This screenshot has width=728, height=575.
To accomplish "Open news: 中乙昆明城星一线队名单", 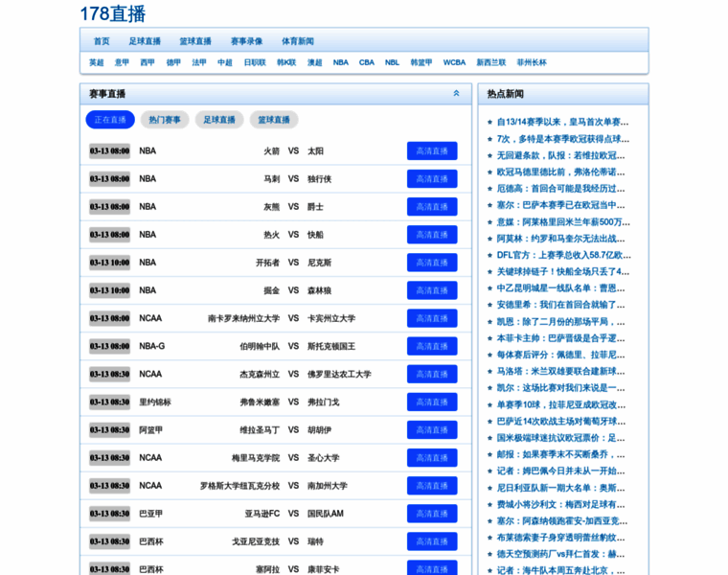I will click(x=561, y=288).
